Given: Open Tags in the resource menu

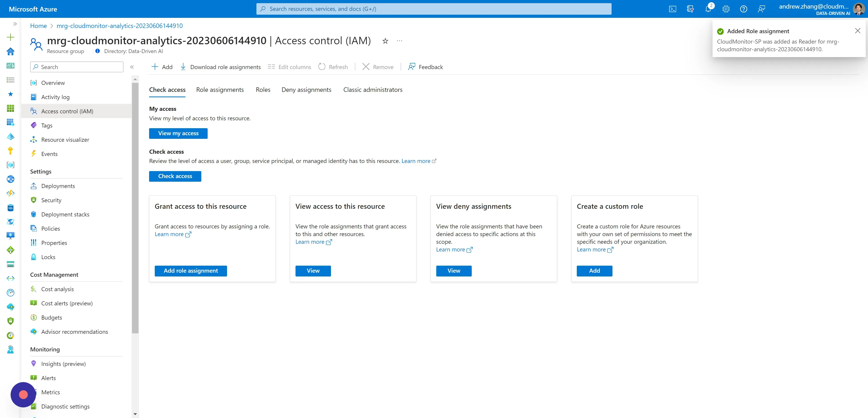Looking at the screenshot, I should point(77,125).
